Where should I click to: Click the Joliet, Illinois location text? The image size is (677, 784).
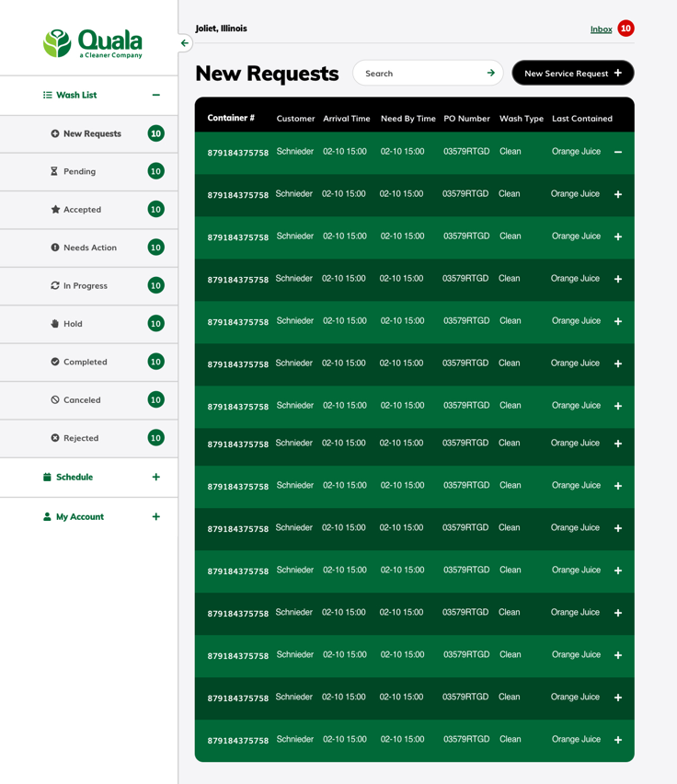coord(221,29)
